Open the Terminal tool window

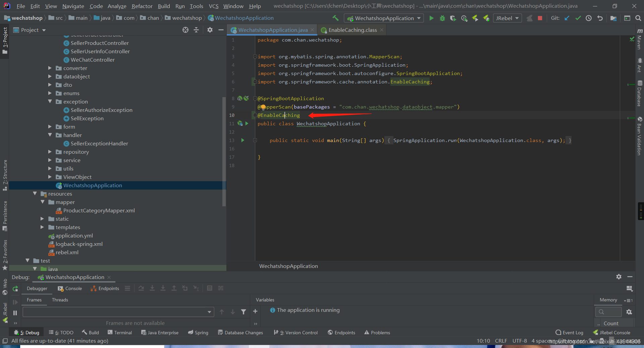click(x=120, y=333)
